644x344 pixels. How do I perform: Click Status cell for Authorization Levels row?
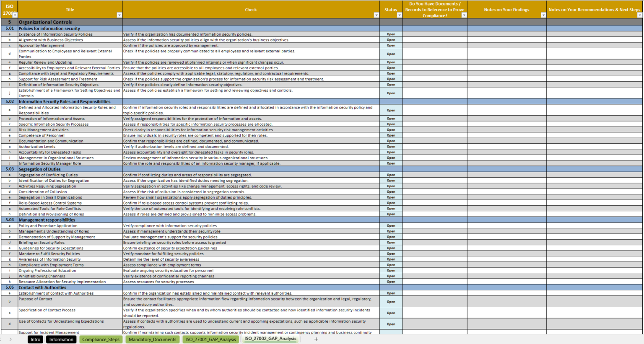click(391, 147)
